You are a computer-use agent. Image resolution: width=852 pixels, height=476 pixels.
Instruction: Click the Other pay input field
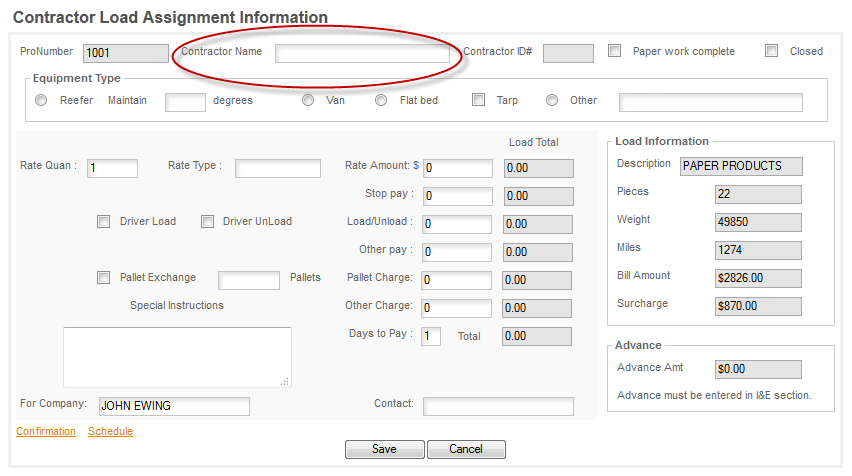457,252
